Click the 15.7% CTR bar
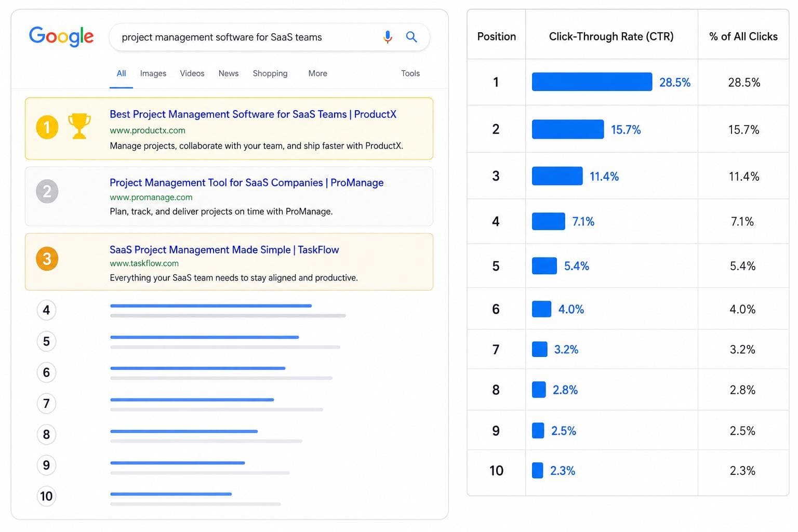The image size is (798, 532). click(568, 129)
